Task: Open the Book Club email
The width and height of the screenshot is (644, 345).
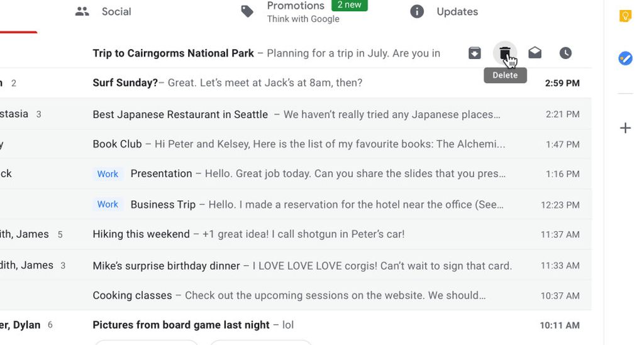Action: click(298, 144)
